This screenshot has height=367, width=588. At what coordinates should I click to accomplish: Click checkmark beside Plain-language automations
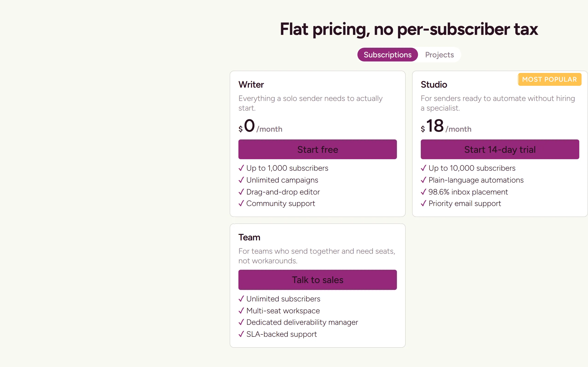pos(424,180)
